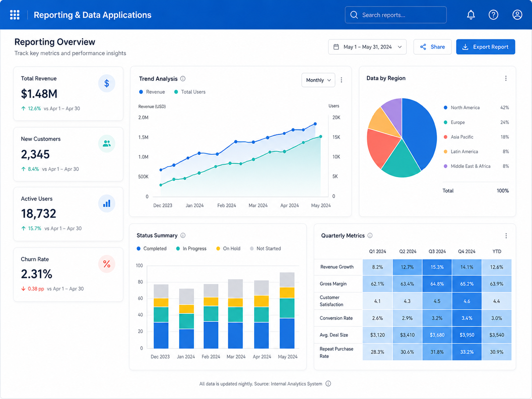This screenshot has width=532, height=399.
Task: Click the Conversion Rate row label
Action: coord(336,318)
